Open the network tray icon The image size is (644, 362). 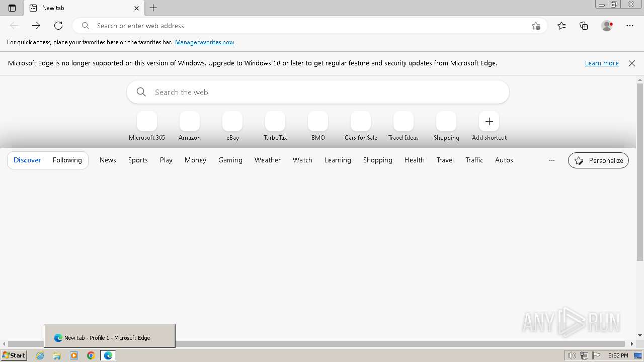(x=584, y=355)
